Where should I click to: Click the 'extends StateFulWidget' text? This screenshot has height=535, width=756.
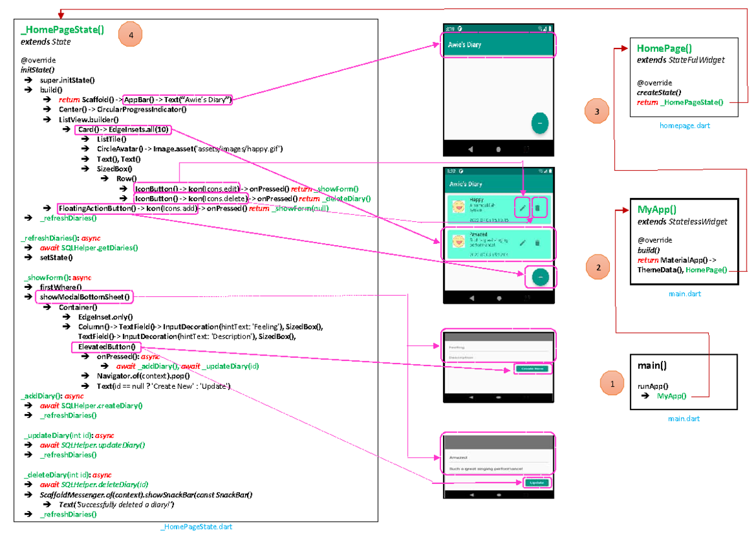coord(681,60)
